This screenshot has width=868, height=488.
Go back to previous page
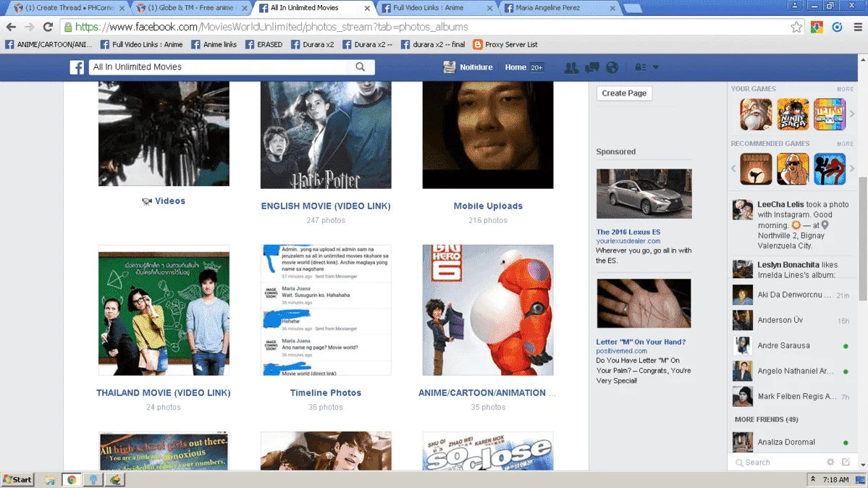coord(11,27)
